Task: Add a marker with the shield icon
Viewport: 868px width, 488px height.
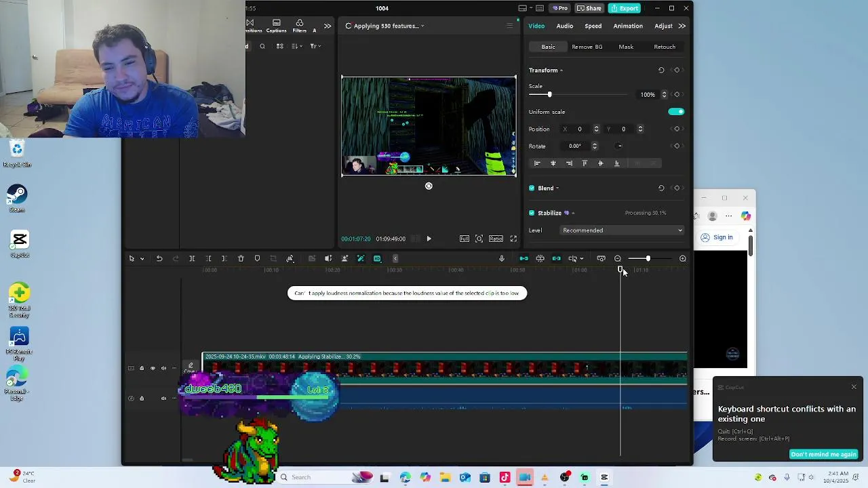Action: (257, 258)
